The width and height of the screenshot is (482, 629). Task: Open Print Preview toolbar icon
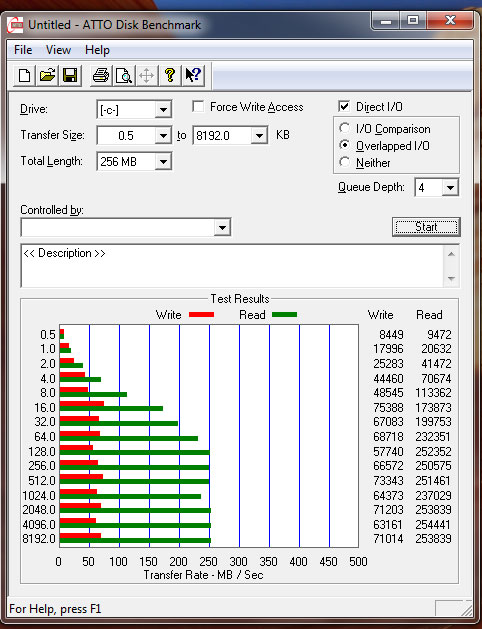point(124,75)
